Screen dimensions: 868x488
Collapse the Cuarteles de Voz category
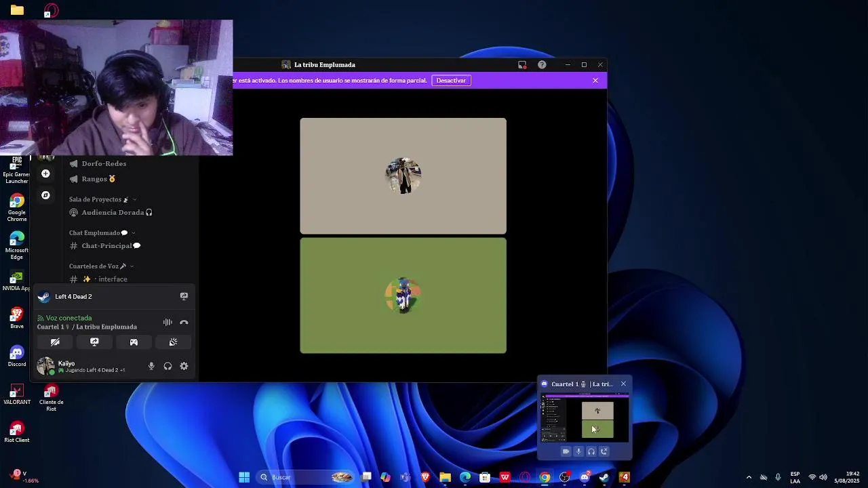pyautogui.click(x=101, y=266)
